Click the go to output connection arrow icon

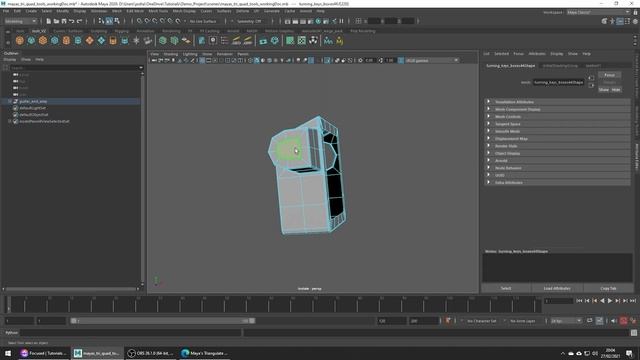click(x=591, y=85)
